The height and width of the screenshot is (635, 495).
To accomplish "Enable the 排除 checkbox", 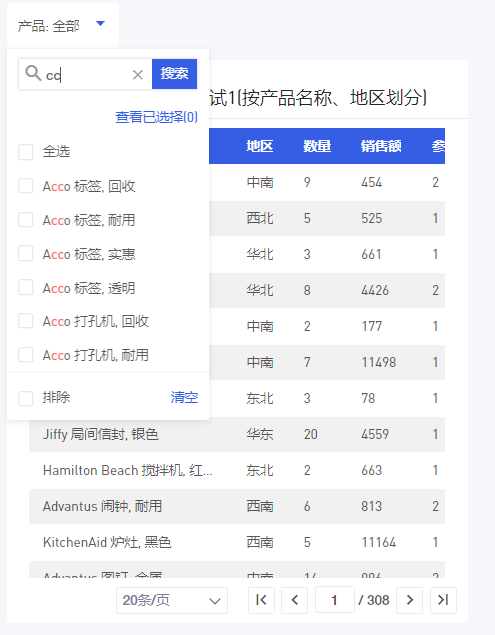I will [26, 398].
